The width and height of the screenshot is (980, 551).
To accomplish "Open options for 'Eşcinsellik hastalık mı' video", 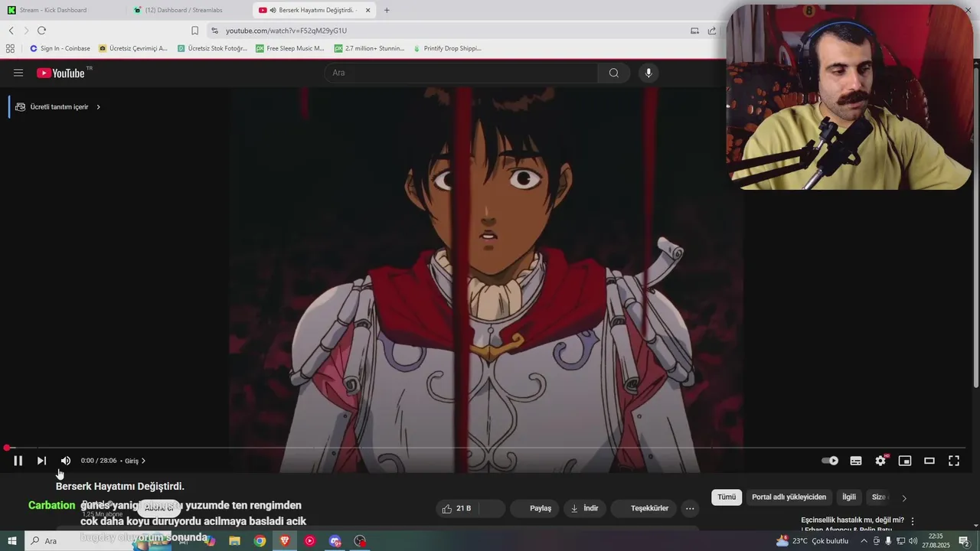I will [x=913, y=521].
